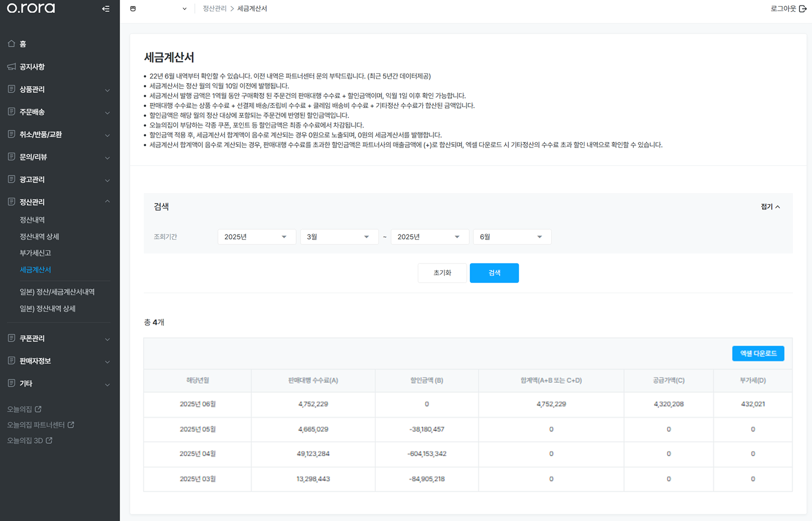Click the external link icon beside 오늘의집 파트너센터
The image size is (812, 521).
[71, 424]
